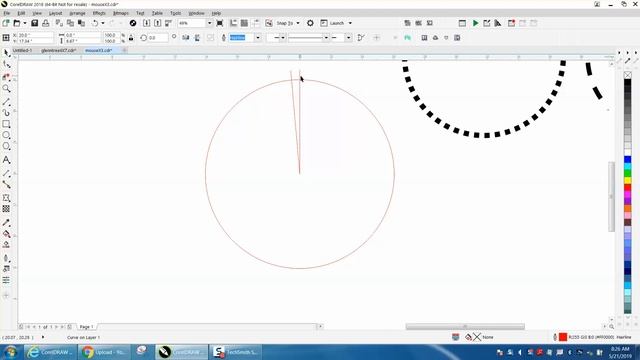This screenshot has width=640, height=360.
Task: Click the Undo arrow icon
Action: [x=95, y=23]
